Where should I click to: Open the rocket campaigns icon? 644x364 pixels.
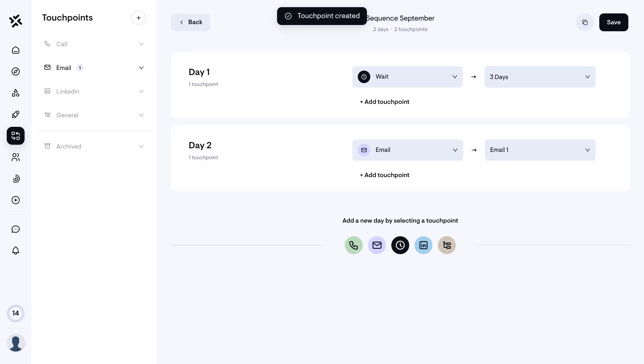[x=15, y=114]
